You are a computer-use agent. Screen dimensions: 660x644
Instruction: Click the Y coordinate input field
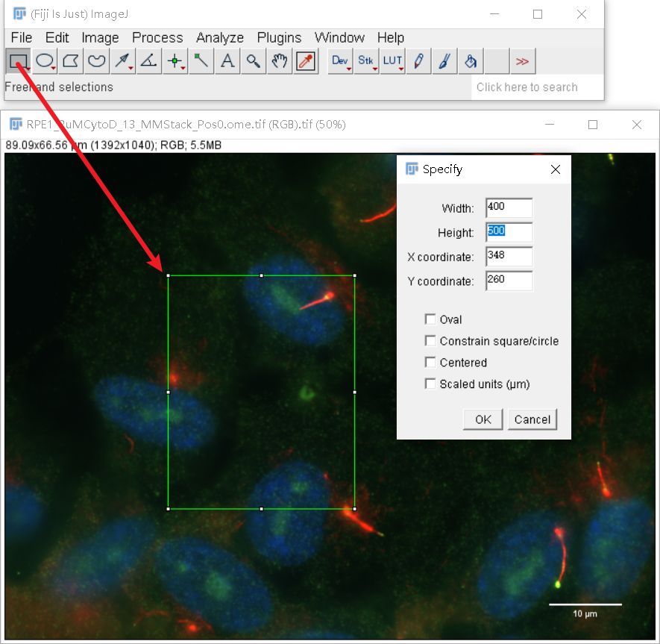(x=509, y=281)
